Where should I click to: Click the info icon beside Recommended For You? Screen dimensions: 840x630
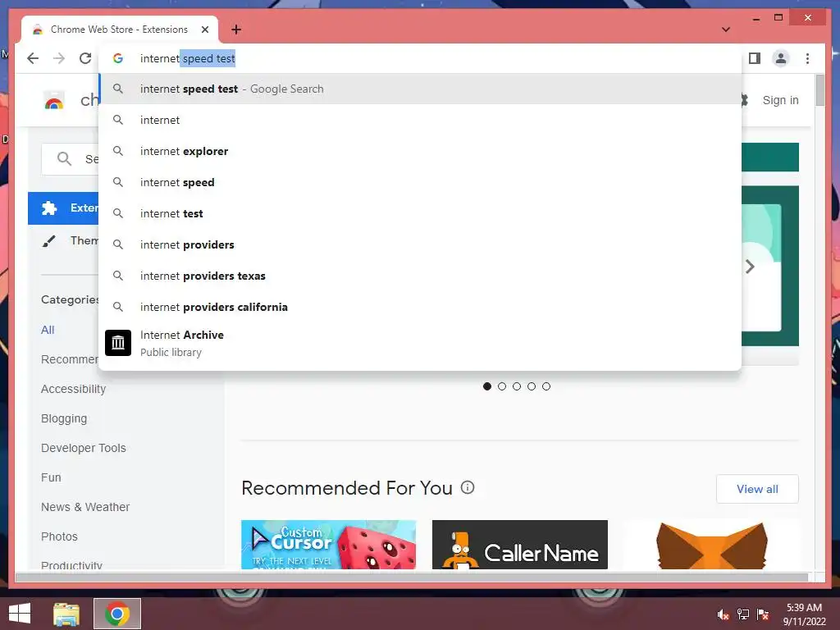(x=468, y=487)
